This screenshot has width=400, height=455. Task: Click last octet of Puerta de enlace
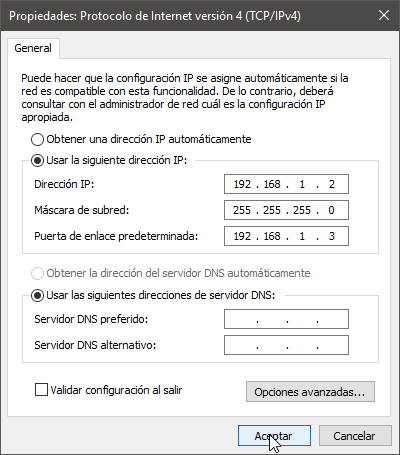[332, 236]
